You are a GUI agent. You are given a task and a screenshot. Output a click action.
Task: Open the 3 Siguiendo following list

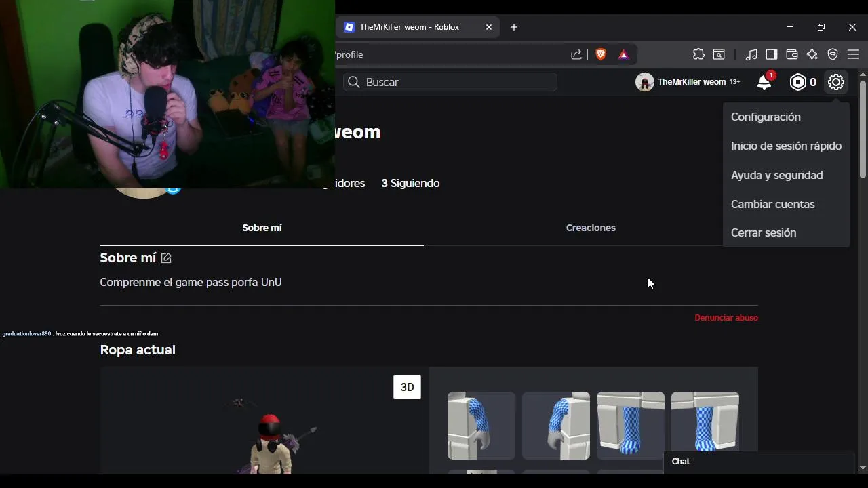point(410,183)
